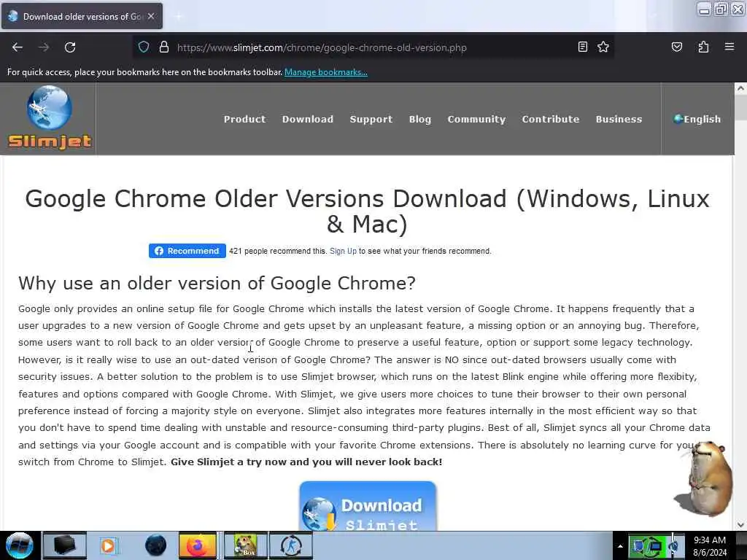The height and width of the screenshot is (560, 747).
Task: Open the Contribute menu item
Action: 551,119
